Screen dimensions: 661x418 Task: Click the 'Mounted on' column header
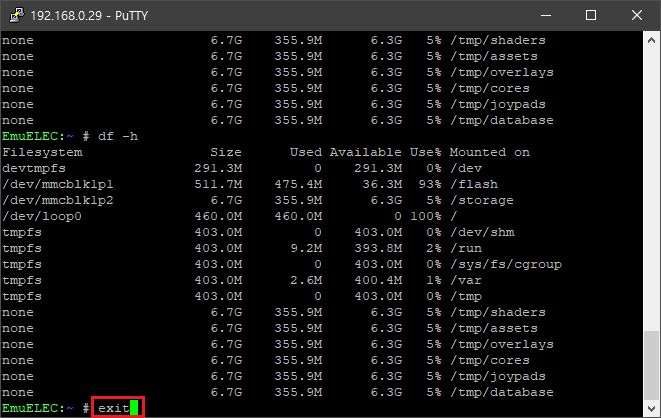[489, 153]
